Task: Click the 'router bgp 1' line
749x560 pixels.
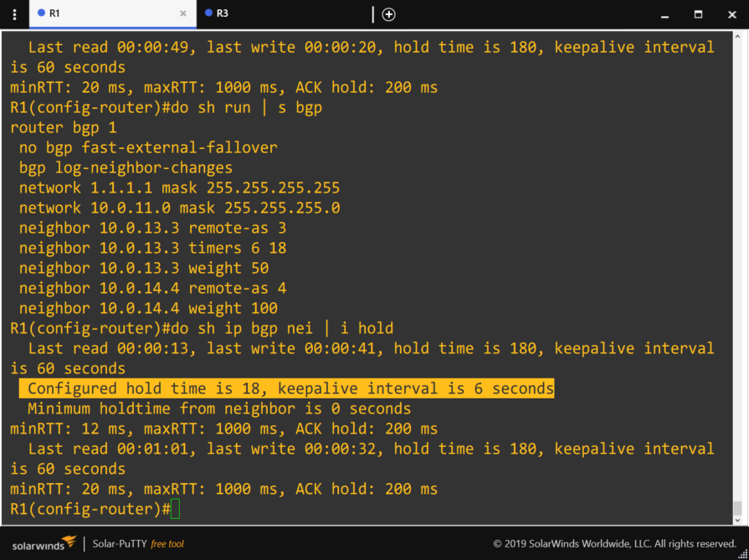Action: [64, 127]
